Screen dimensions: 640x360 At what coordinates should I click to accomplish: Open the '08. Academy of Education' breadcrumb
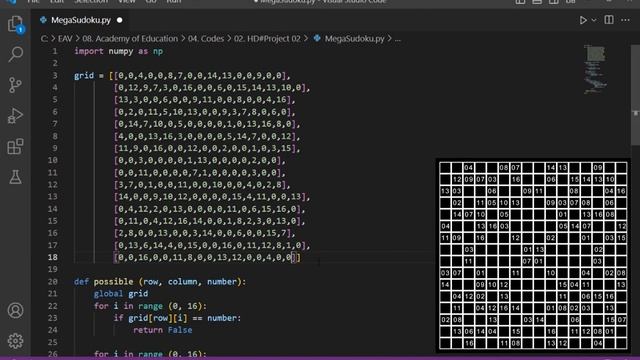click(130, 39)
